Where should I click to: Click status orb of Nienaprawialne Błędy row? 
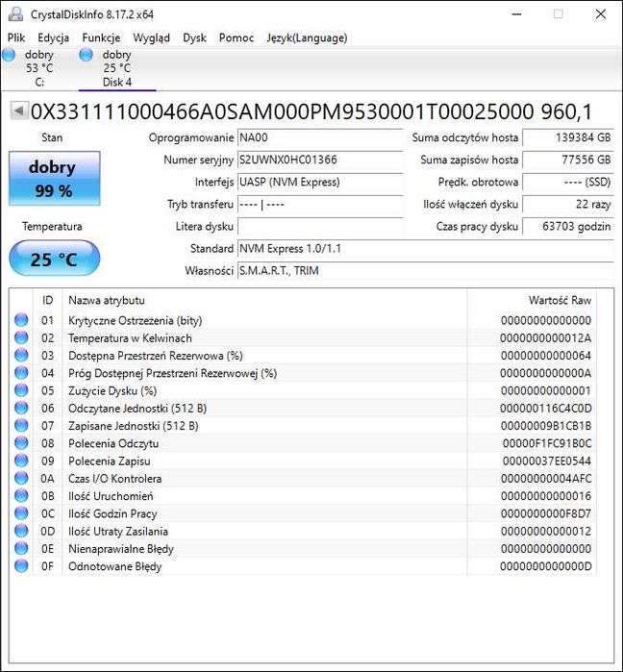pyautogui.click(x=21, y=549)
